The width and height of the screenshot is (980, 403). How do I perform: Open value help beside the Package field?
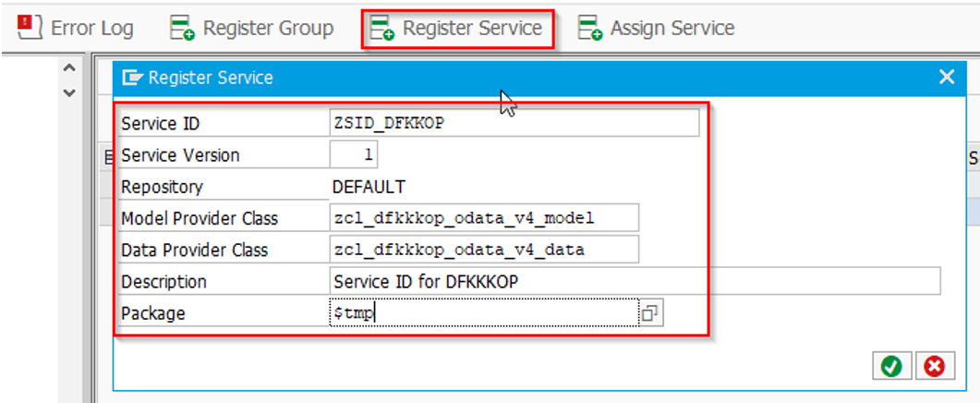[650, 314]
